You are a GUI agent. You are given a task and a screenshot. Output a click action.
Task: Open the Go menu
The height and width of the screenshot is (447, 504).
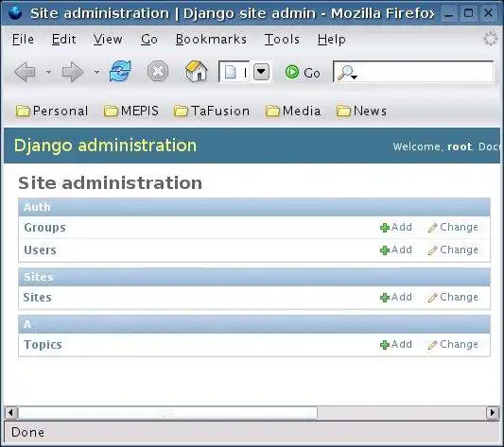pos(149,39)
